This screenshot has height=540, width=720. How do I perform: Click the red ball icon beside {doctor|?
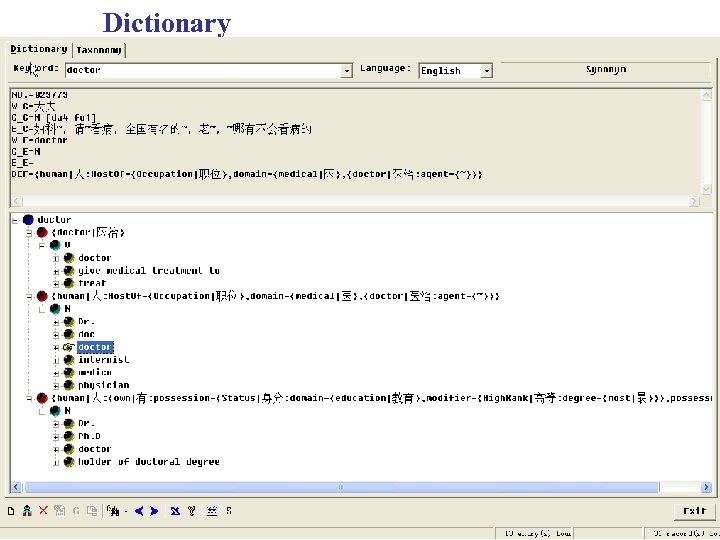coord(42,232)
